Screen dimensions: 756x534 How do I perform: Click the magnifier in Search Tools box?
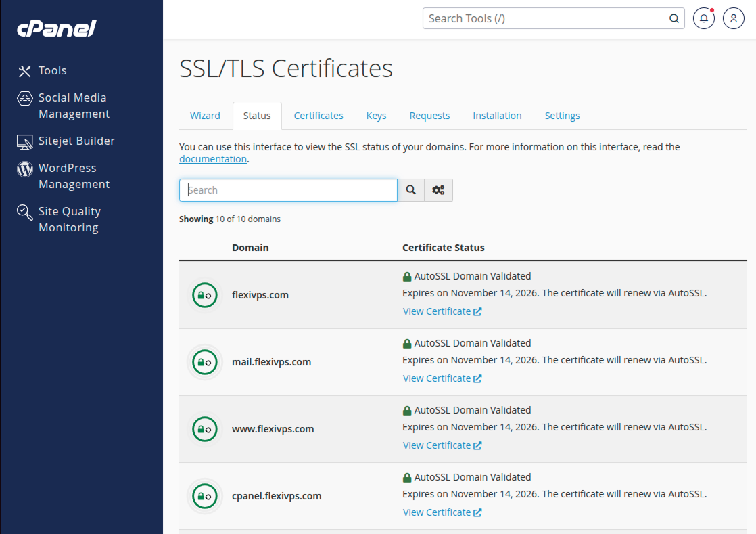(674, 18)
